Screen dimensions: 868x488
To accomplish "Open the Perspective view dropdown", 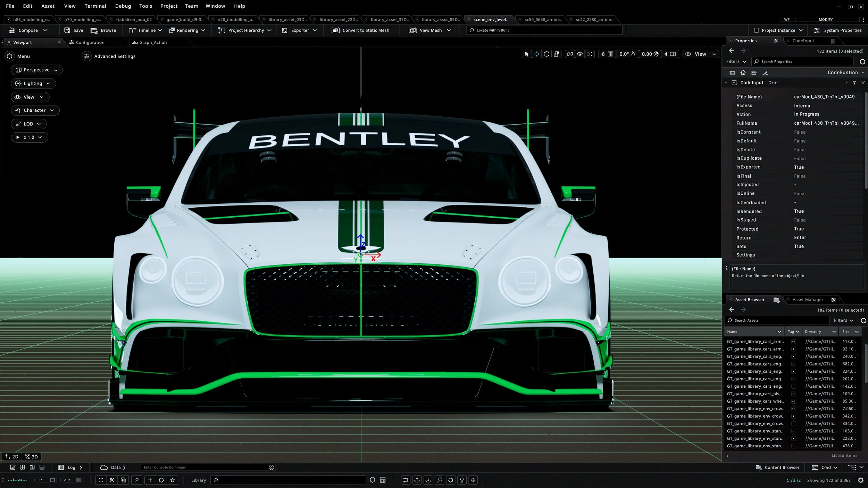I will point(37,70).
